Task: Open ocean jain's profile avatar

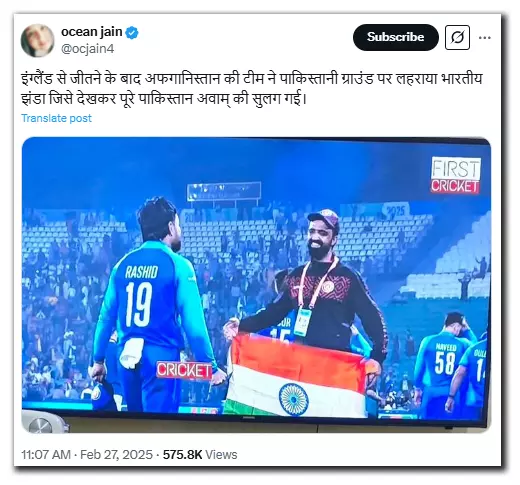Action: pyautogui.click(x=37, y=40)
